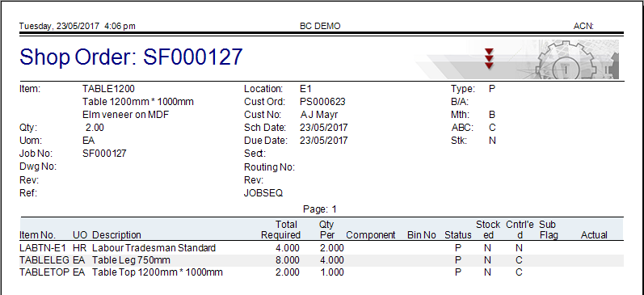This screenshot has height=295, width=644.
Task: Click the Qty value 2.00
Action: point(95,128)
